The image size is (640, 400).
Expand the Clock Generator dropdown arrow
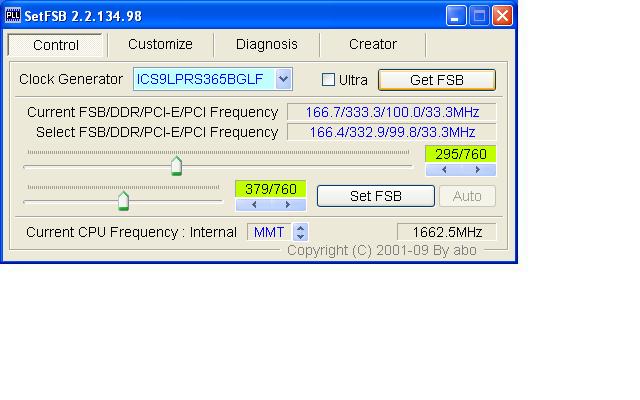coord(283,79)
